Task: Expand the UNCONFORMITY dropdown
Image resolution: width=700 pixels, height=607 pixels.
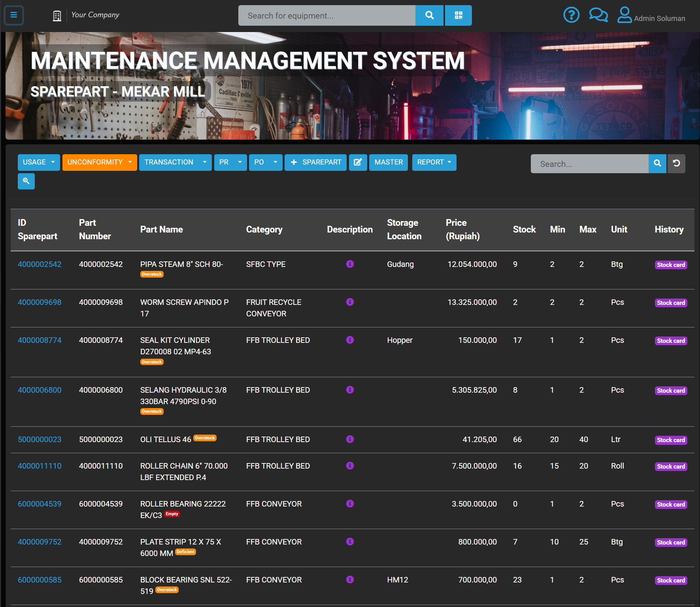Action: (x=100, y=163)
